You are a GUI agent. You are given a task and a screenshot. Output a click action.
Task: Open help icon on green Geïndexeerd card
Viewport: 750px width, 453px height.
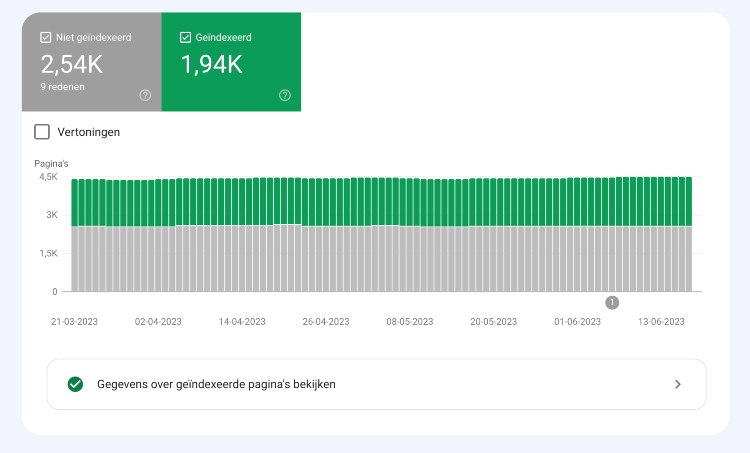click(x=285, y=95)
